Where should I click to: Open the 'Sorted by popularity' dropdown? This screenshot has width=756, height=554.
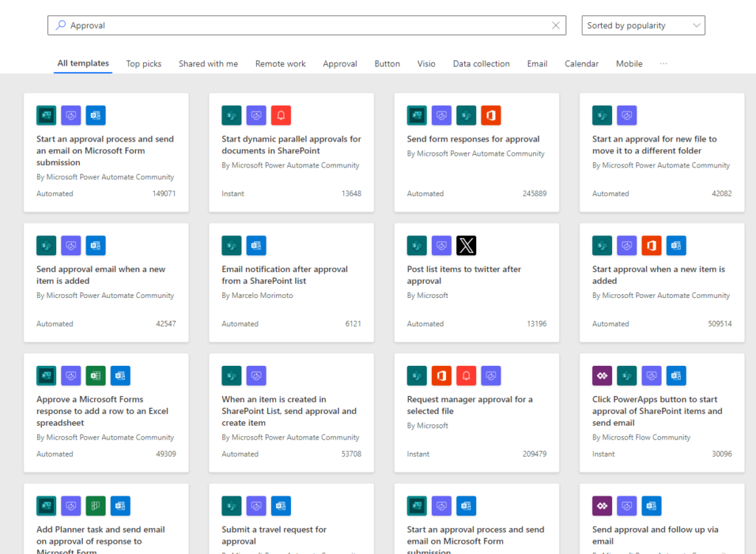click(642, 24)
